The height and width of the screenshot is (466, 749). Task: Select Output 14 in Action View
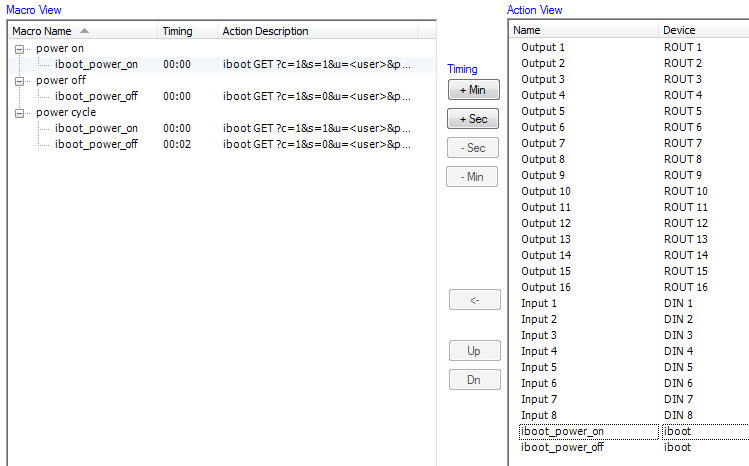[x=546, y=255]
